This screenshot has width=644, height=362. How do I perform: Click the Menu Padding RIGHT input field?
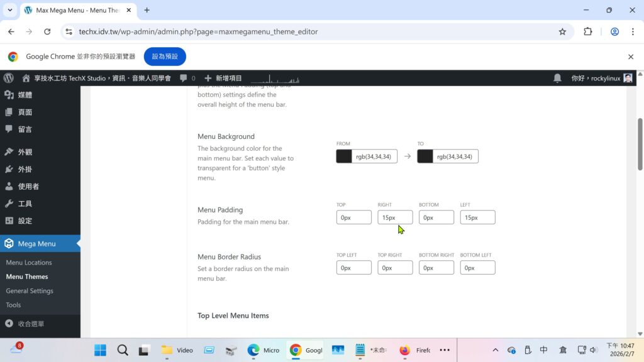(395, 217)
